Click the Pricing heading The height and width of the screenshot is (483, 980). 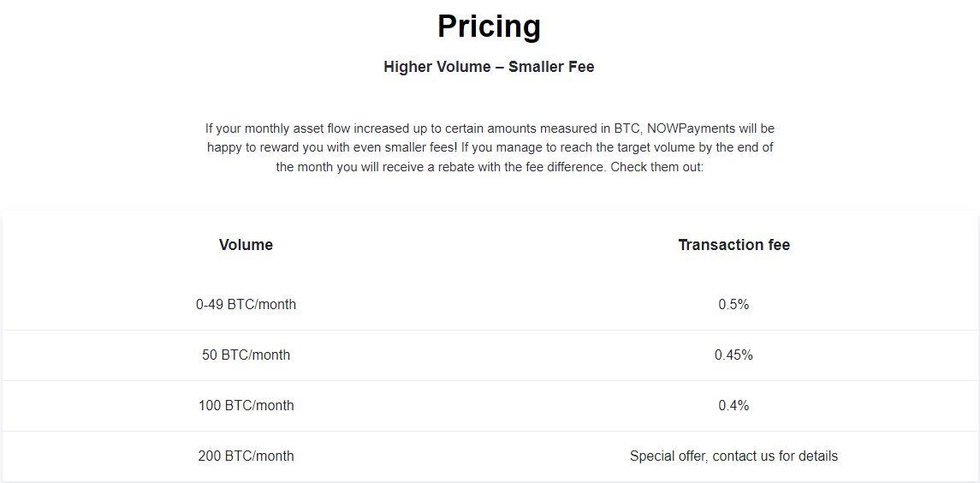pyautogui.click(x=489, y=27)
